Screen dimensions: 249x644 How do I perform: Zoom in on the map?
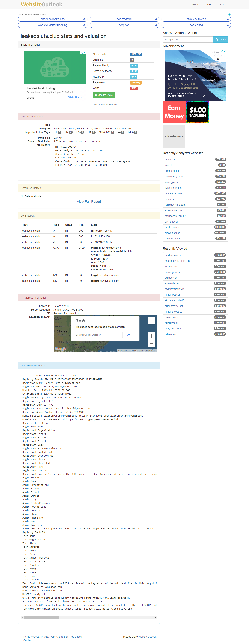151,336
